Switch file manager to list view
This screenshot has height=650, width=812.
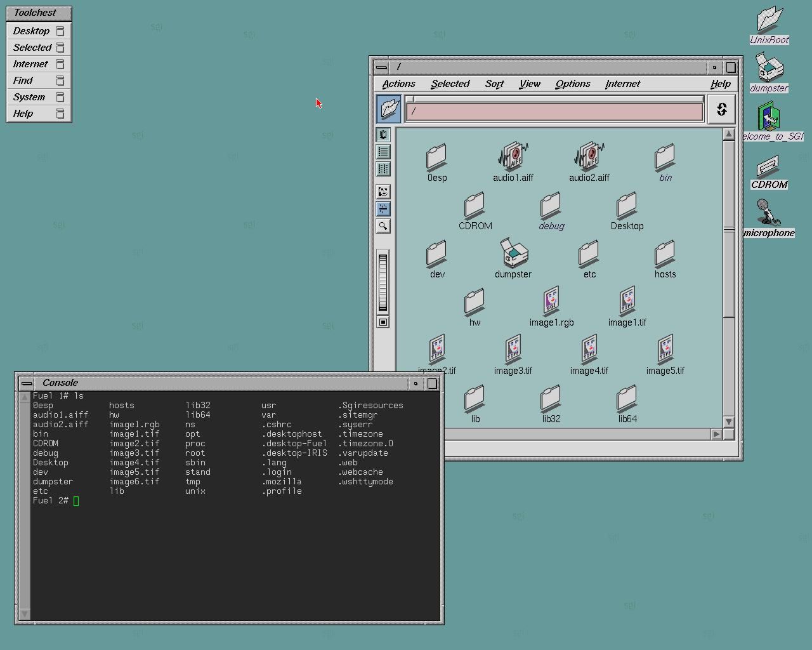click(x=383, y=152)
